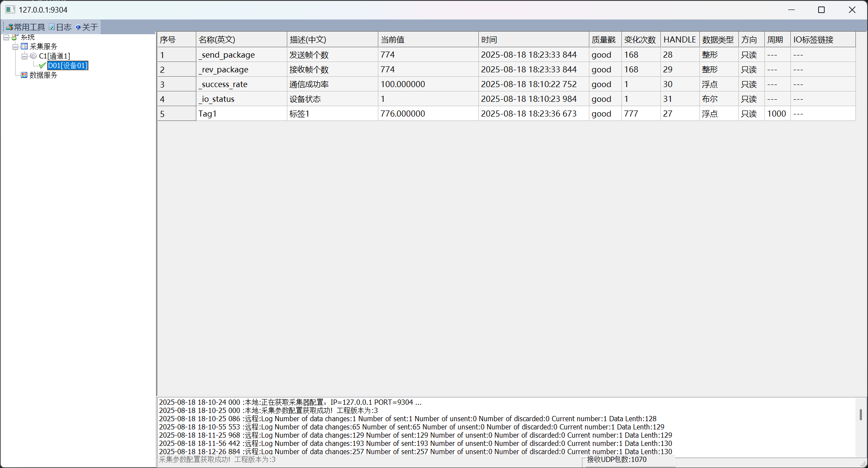Click the green checkmark beside D01
Image resolution: width=868 pixels, height=468 pixels.
tap(42, 65)
